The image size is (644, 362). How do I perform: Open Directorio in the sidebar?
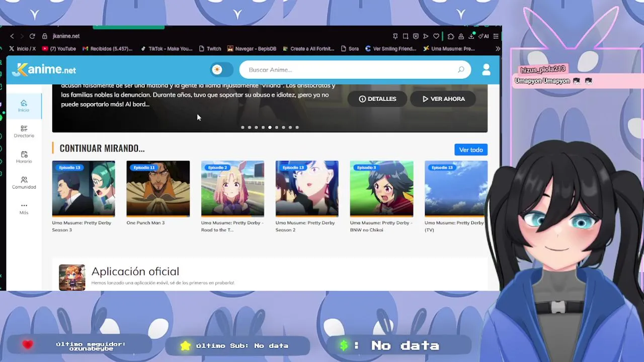[24, 132]
